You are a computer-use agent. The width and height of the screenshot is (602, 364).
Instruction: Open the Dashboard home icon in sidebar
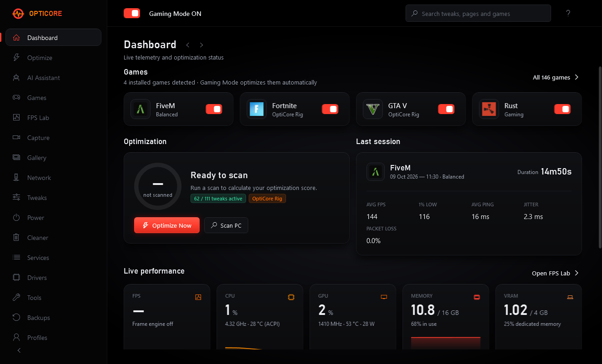pyautogui.click(x=16, y=38)
